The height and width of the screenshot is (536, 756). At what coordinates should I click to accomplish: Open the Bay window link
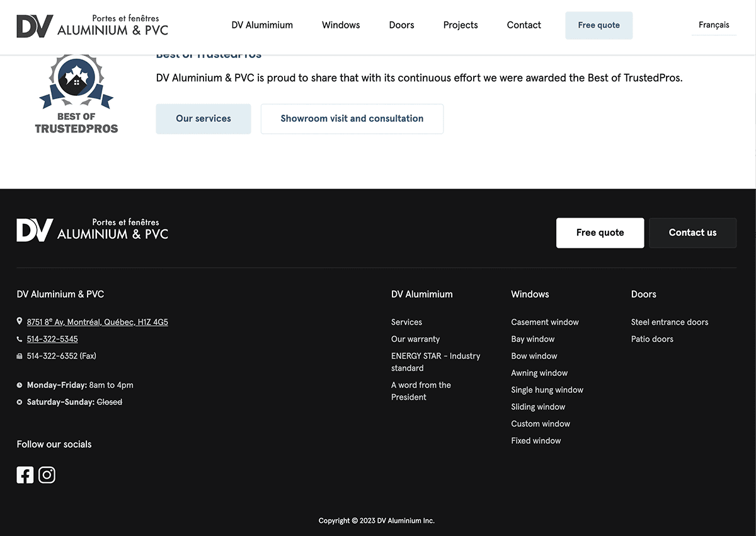click(x=533, y=339)
